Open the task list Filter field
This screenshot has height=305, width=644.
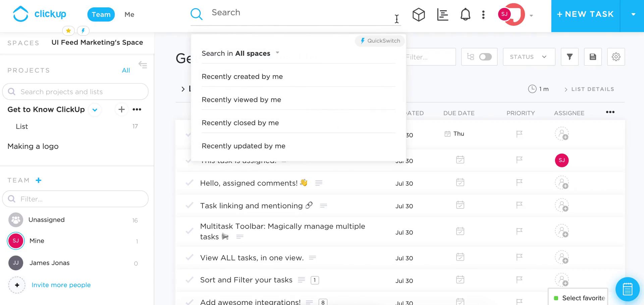pos(431,57)
